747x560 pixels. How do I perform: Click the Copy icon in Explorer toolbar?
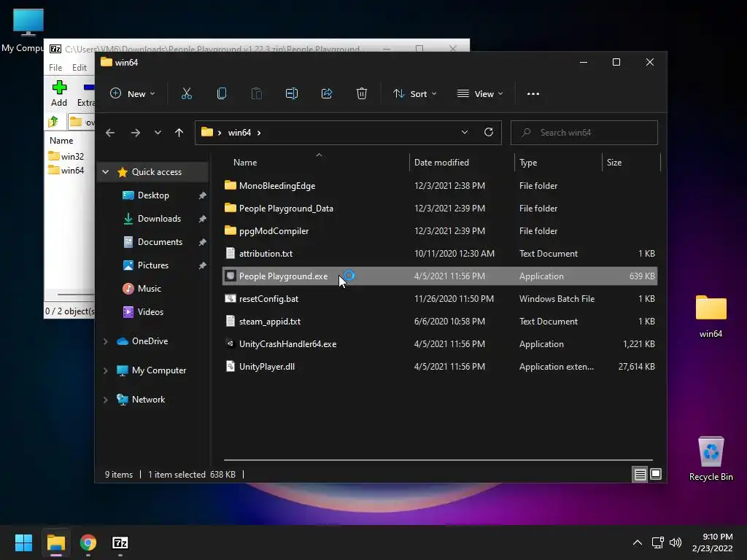222,94
